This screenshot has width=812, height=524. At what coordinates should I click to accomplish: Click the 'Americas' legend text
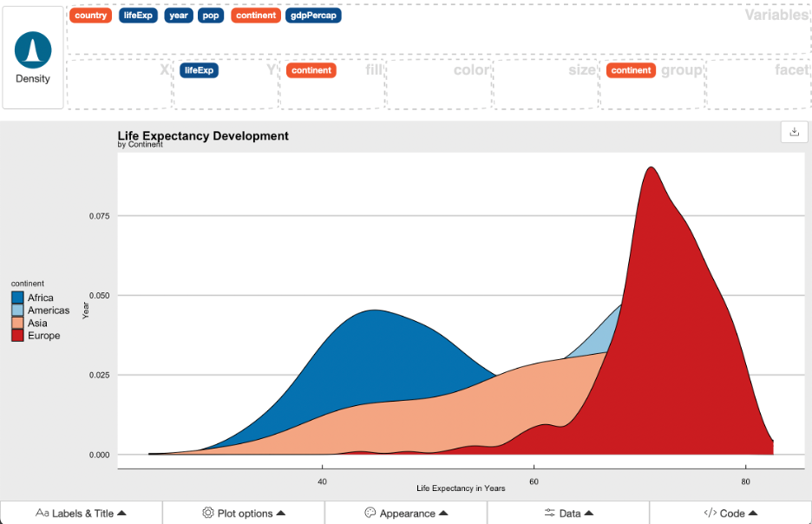tap(49, 311)
